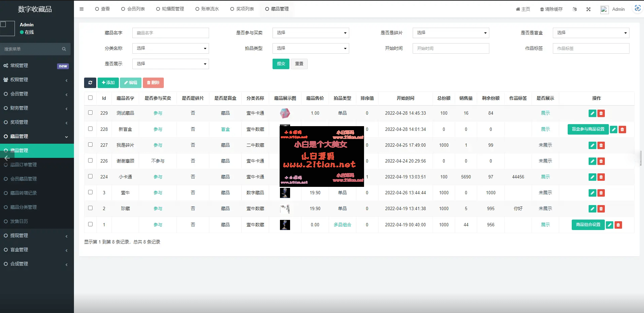Click edit pencil icon for row 224
644x313 pixels.
coord(592,177)
